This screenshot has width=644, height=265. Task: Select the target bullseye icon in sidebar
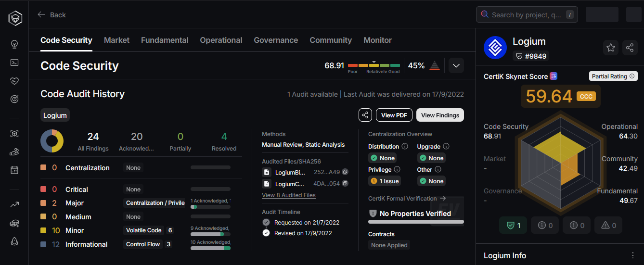click(x=14, y=99)
